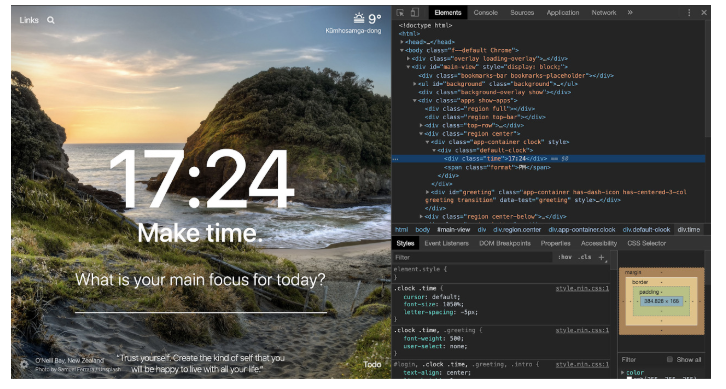Open the Event Listeners tab
This screenshot has width=726, height=389.
(446, 243)
